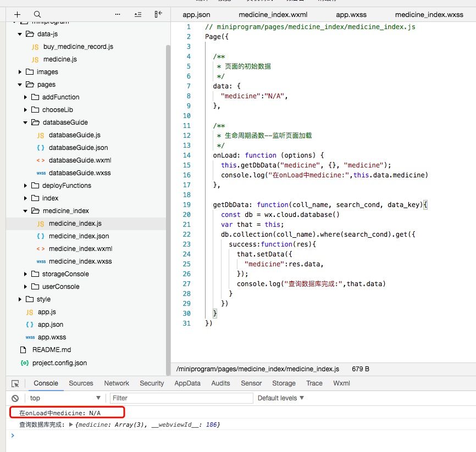The height and width of the screenshot is (452, 476).
Task: Click the wxss icon of databaseGuide.wxss
Action: [x=41, y=173]
